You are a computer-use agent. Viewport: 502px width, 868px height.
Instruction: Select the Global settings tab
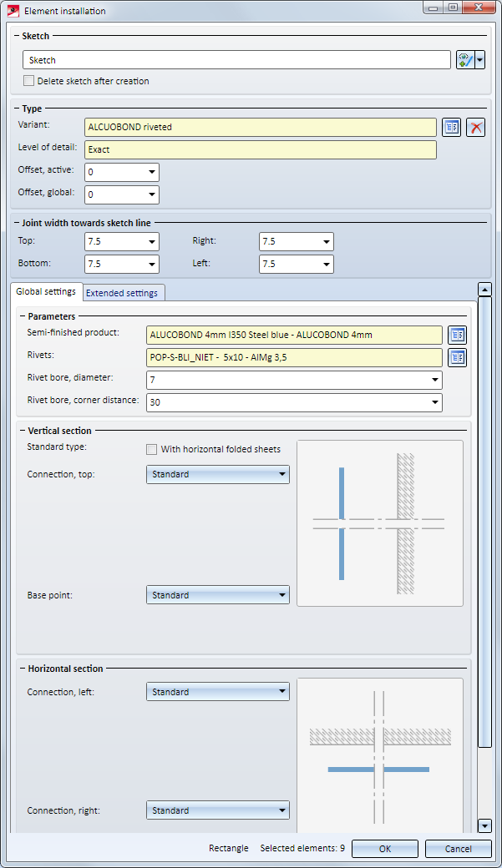pyautogui.click(x=46, y=291)
